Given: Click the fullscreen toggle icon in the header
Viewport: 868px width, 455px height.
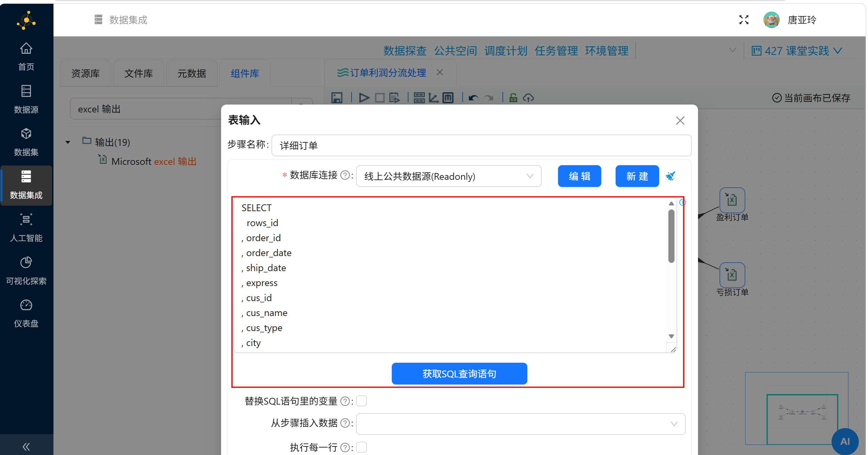Looking at the screenshot, I should pos(744,20).
